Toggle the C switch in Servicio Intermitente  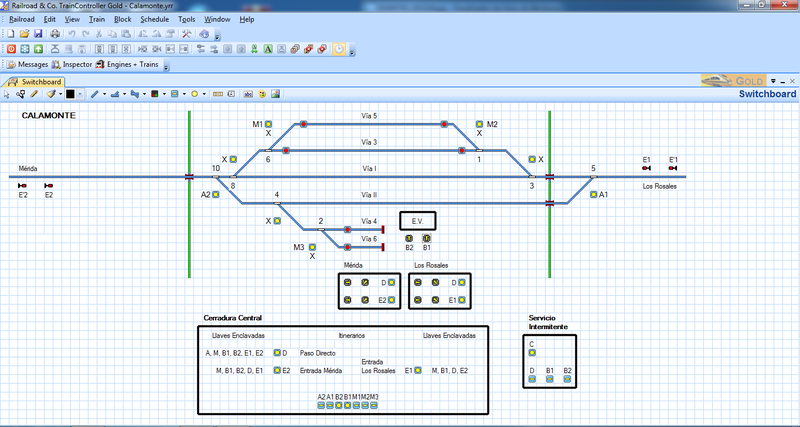[532, 353]
